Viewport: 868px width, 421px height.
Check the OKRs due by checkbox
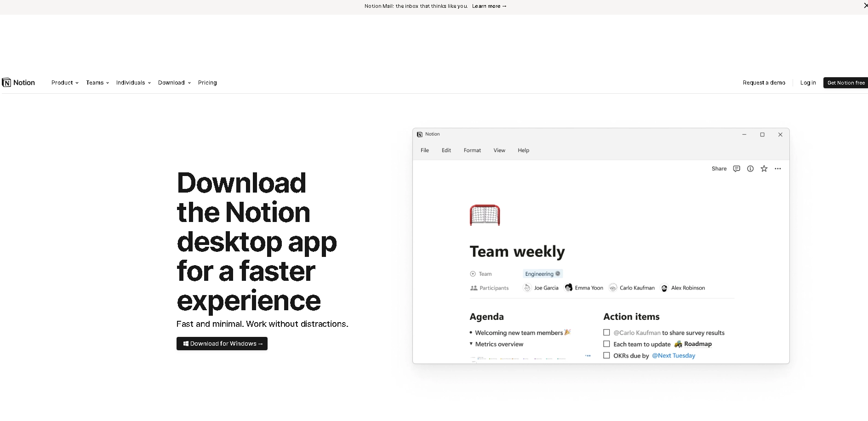606,355
